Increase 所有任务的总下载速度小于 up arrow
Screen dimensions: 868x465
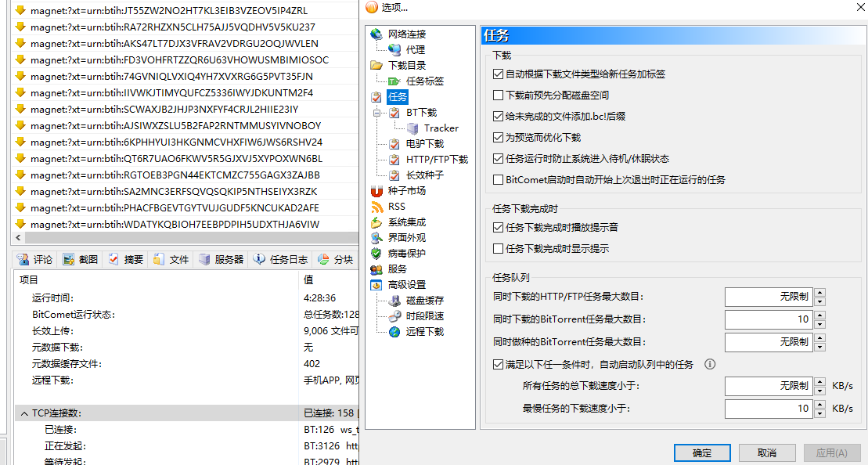pos(819,382)
